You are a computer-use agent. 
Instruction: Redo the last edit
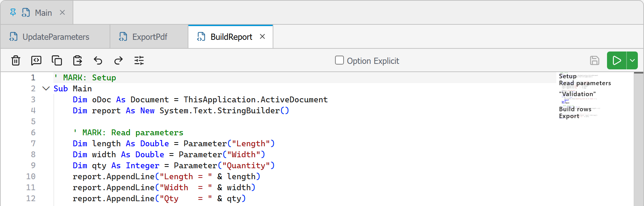[119, 60]
